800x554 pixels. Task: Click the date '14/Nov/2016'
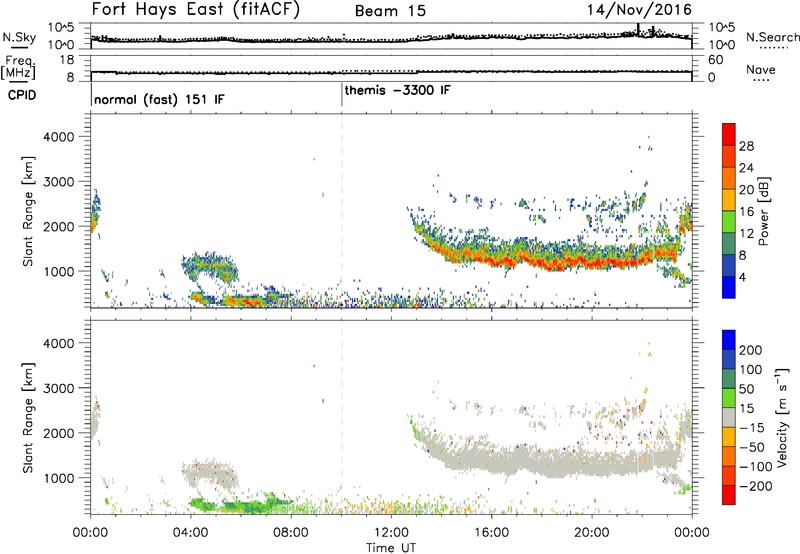click(639, 10)
